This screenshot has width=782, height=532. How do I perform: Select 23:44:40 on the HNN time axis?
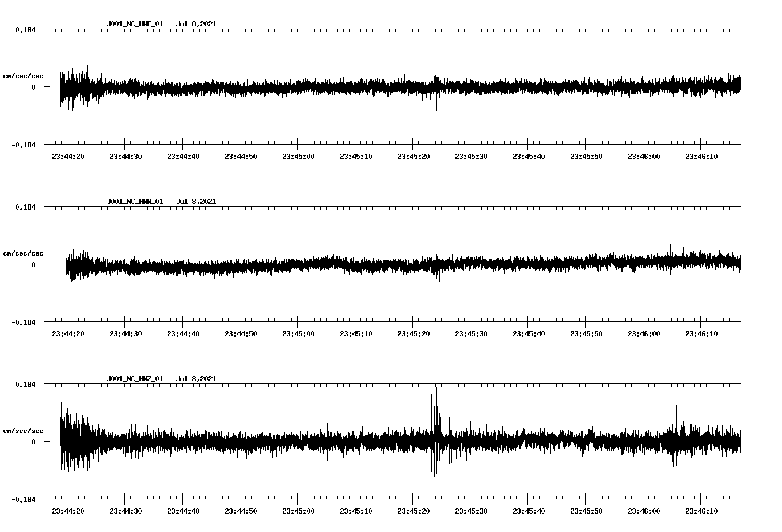pyautogui.click(x=183, y=333)
